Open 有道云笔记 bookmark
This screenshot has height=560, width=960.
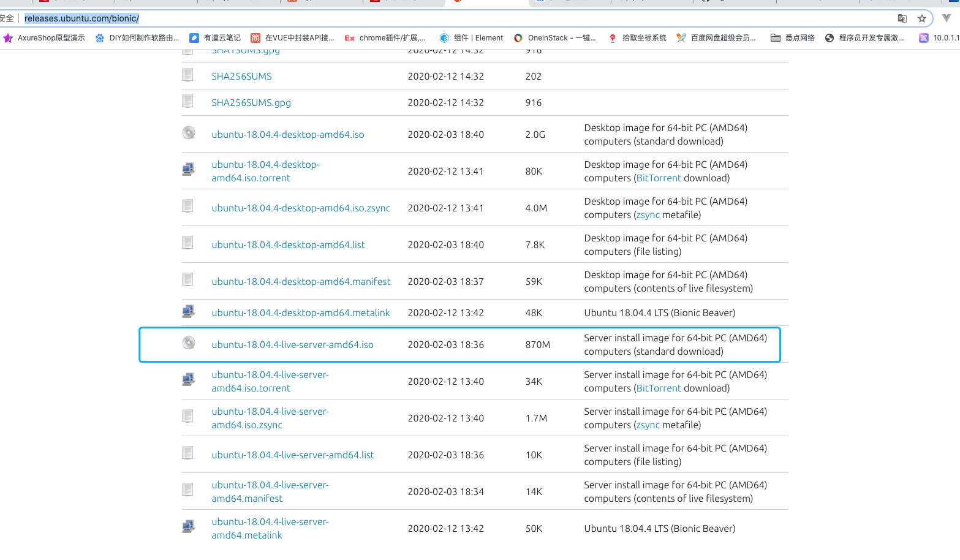point(215,38)
